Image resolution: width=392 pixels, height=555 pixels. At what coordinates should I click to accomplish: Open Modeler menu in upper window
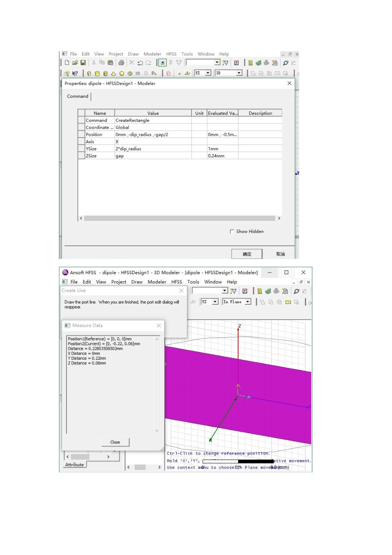coord(152,54)
